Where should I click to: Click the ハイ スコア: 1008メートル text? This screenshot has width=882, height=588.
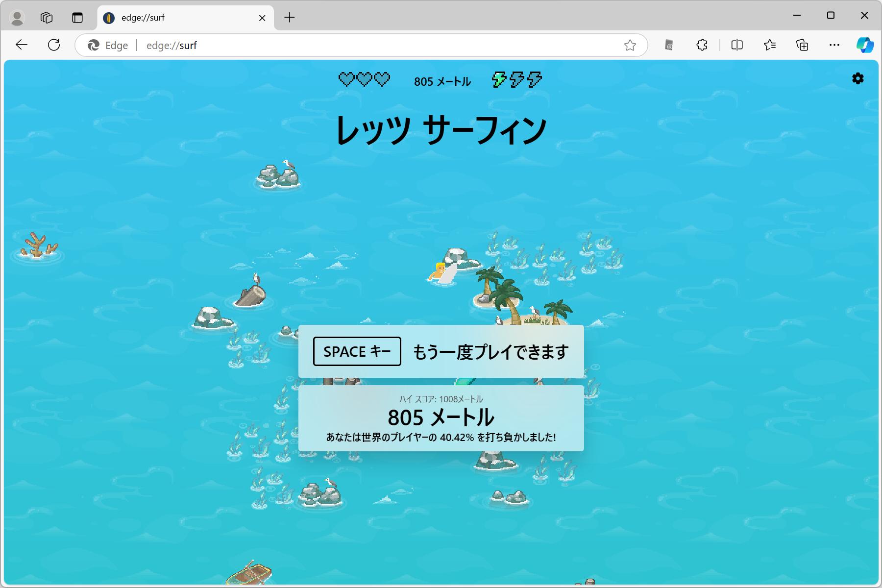pyautogui.click(x=441, y=399)
